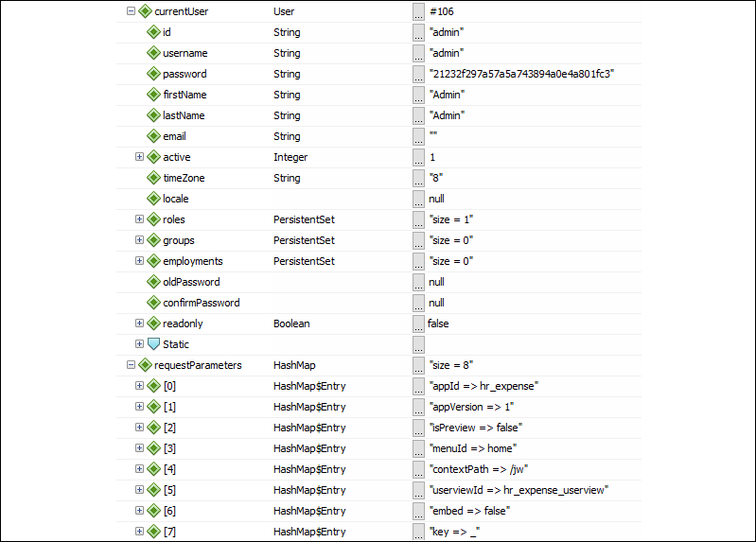The height and width of the screenshot is (542, 756).
Task: Click the blue Static shield icon
Action: click(x=153, y=343)
